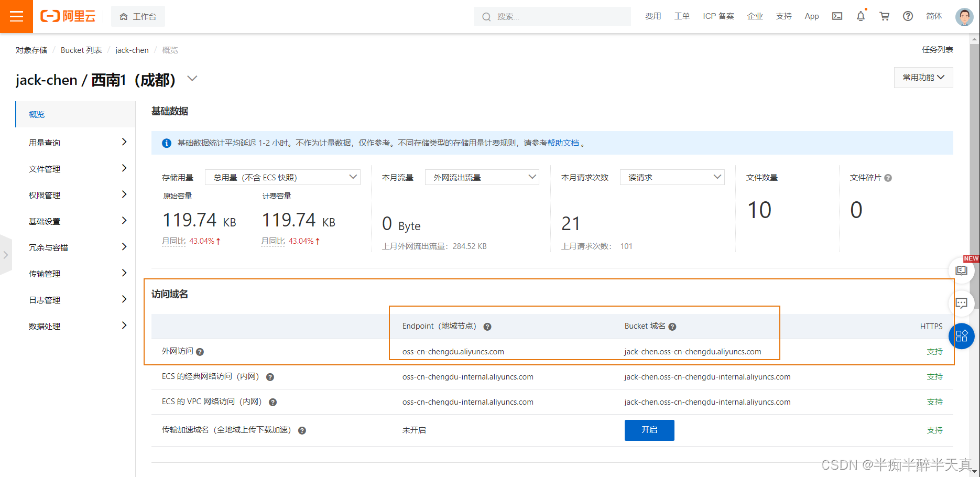Open the floating chat feedback icon
Viewport: 980px width, 477px height.
pos(962,303)
